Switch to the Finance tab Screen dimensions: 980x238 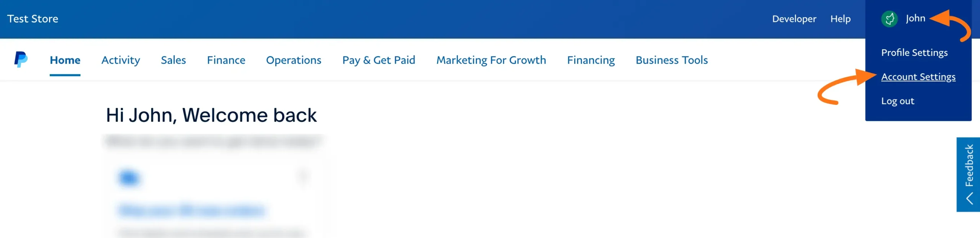click(226, 60)
